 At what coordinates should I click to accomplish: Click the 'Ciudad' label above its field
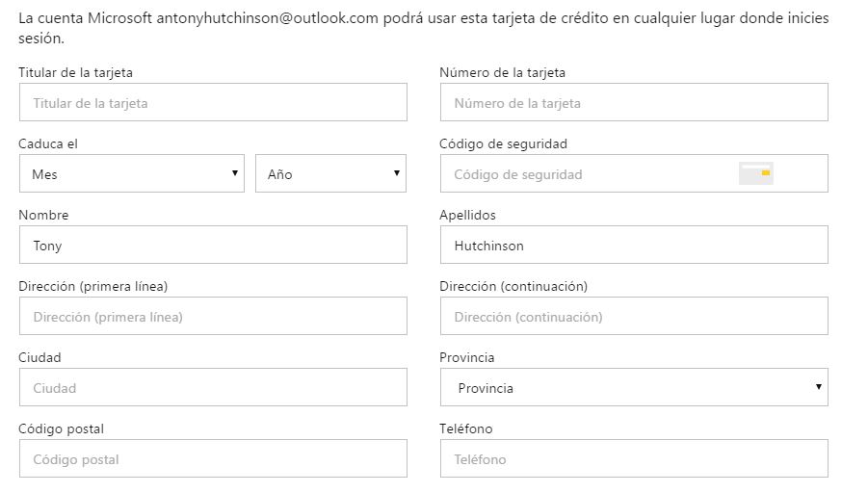pyautogui.click(x=39, y=357)
